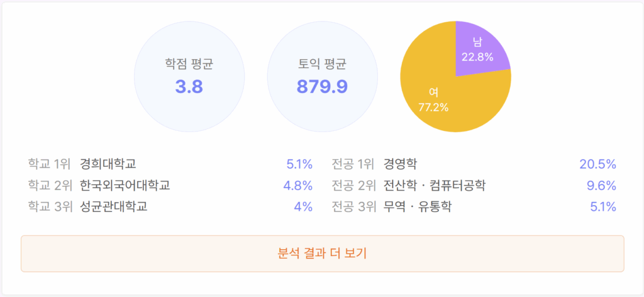
Task: Click the 학교 1위 rank label
Action: pyautogui.click(x=50, y=165)
